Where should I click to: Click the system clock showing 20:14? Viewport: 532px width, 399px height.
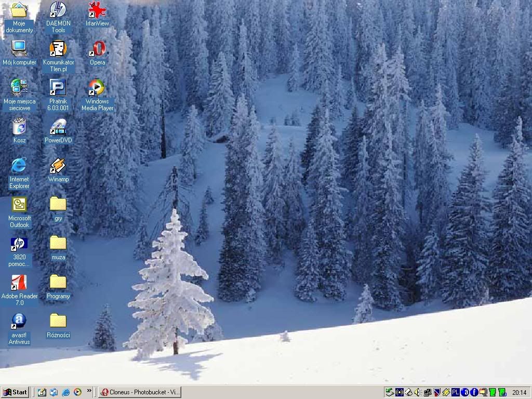(x=519, y=392)
